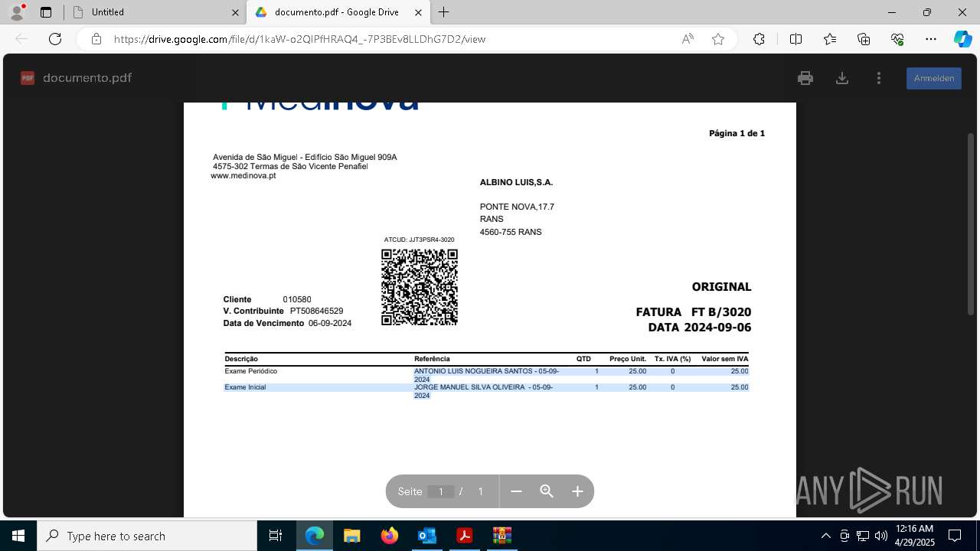The image size is (980, 551).
Task: Open Outlook from taskbar
Action: pyautogui.click(x=426, y=536)
